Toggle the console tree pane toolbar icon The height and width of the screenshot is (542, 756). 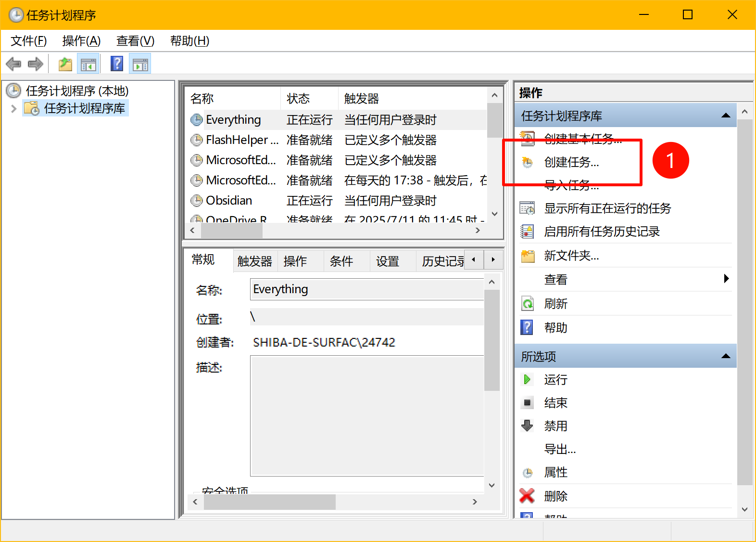coord(88,64)
